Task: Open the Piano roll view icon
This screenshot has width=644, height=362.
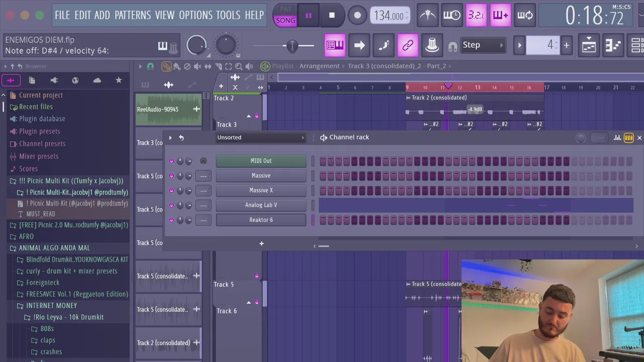Action: [613, 45]
